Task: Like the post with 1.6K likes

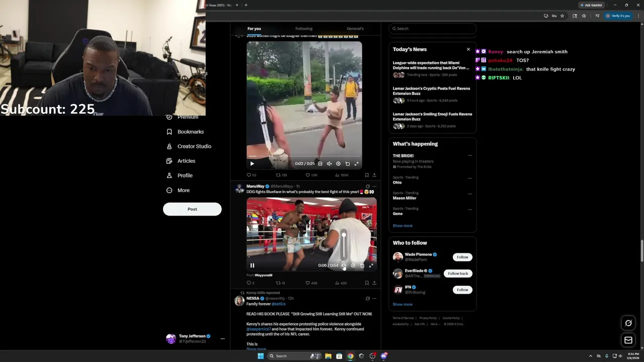Action: (311, 175)
